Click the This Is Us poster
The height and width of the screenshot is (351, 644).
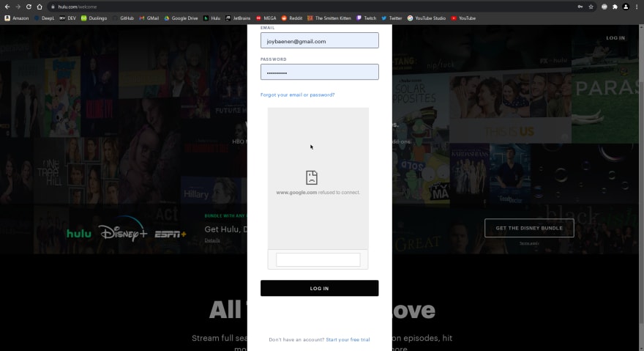click(510, 107)
